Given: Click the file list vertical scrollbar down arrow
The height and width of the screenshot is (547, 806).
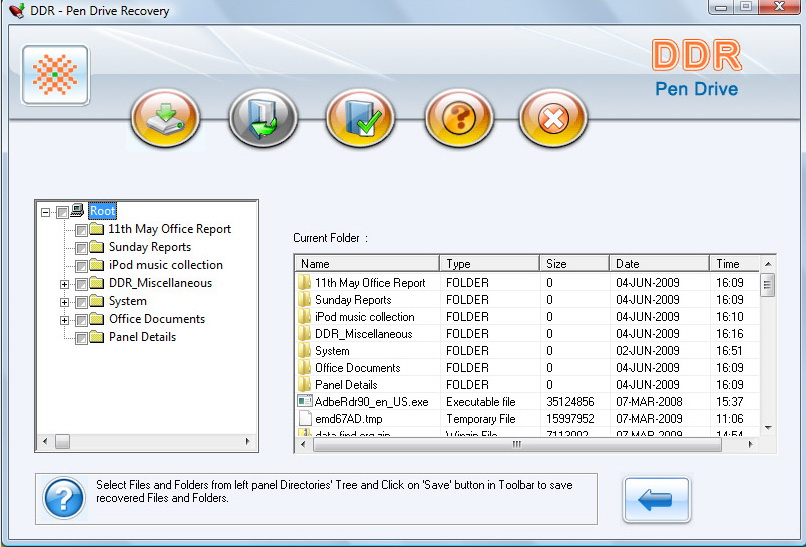Looking at the screenshot, I should pos(767,427).
